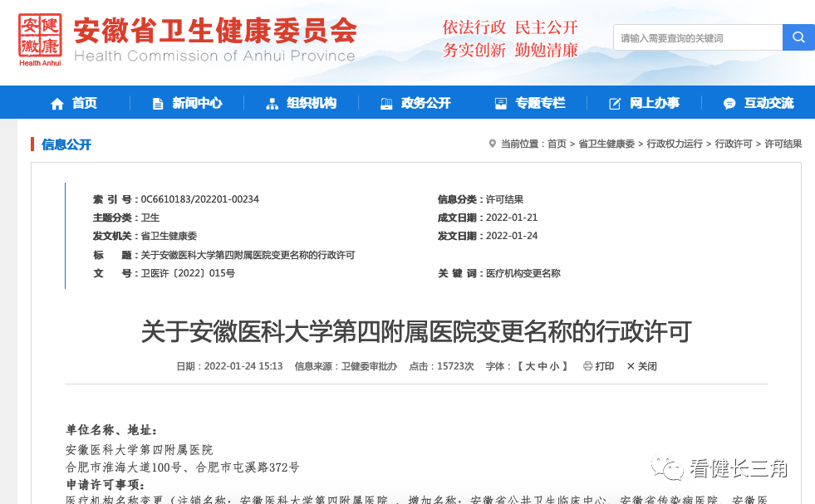This screenshot has width=815, height=504.
Task: Click the publish date 2022-01-24 15:13
Action: click(243, 366)
